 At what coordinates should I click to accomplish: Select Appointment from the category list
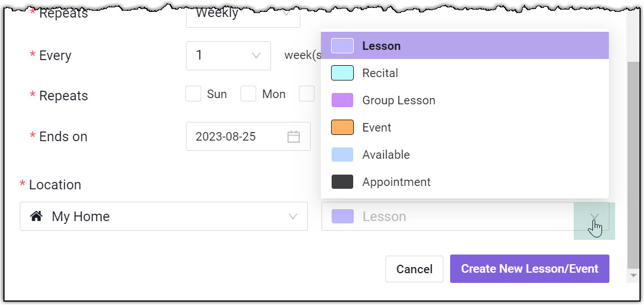click(x=396, y=182)
